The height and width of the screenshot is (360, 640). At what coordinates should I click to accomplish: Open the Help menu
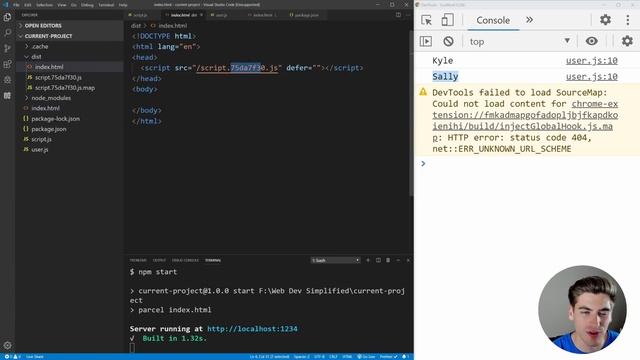coord(123,5)
